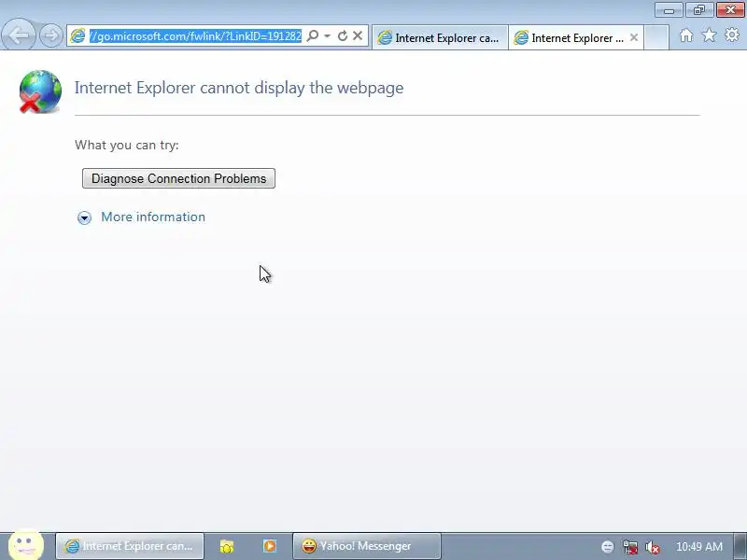Expand the More information arrow
The height and width of the screenshot is (560, 747).
click(84, 217)
